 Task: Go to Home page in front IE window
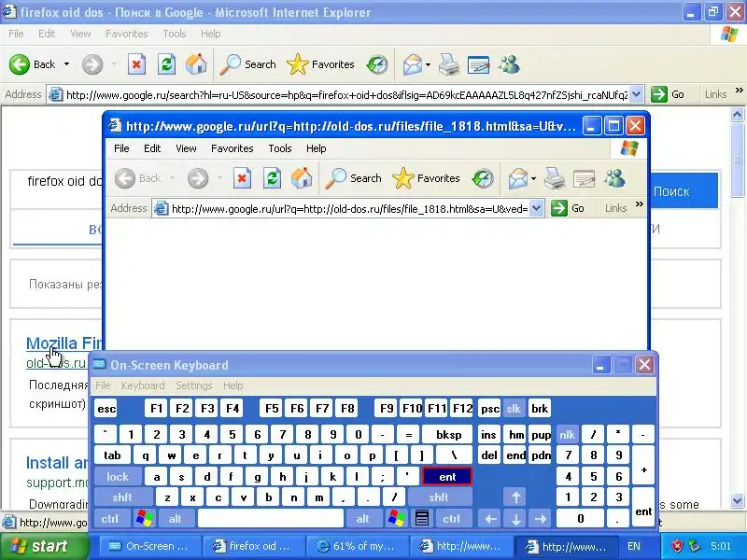pos(302,178)
